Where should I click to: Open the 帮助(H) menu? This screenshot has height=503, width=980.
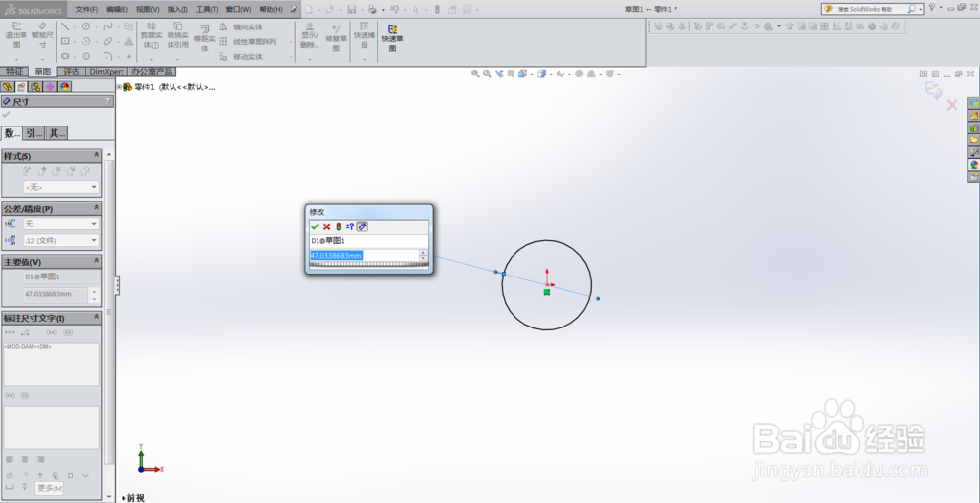270,10
